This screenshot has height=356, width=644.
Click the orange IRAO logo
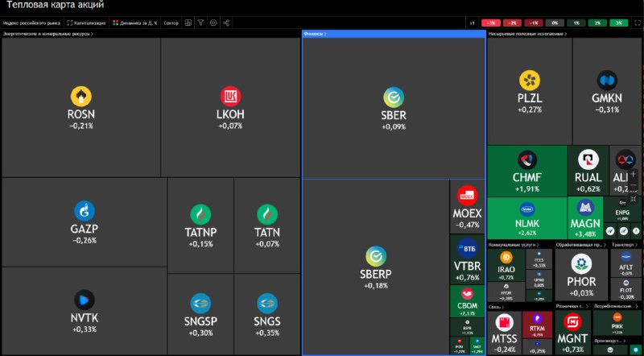point(506,258)
